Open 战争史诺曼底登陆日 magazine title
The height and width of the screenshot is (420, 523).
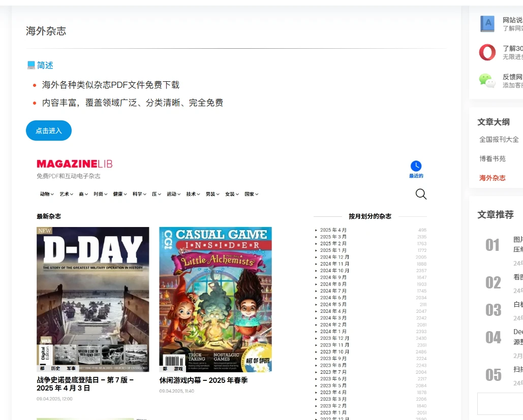tap(85, 384)
